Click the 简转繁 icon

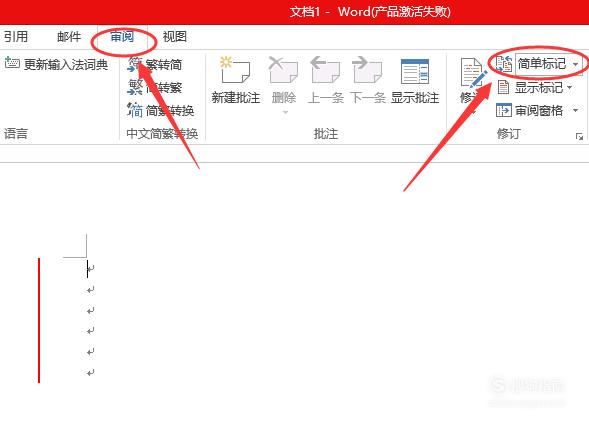135,87
